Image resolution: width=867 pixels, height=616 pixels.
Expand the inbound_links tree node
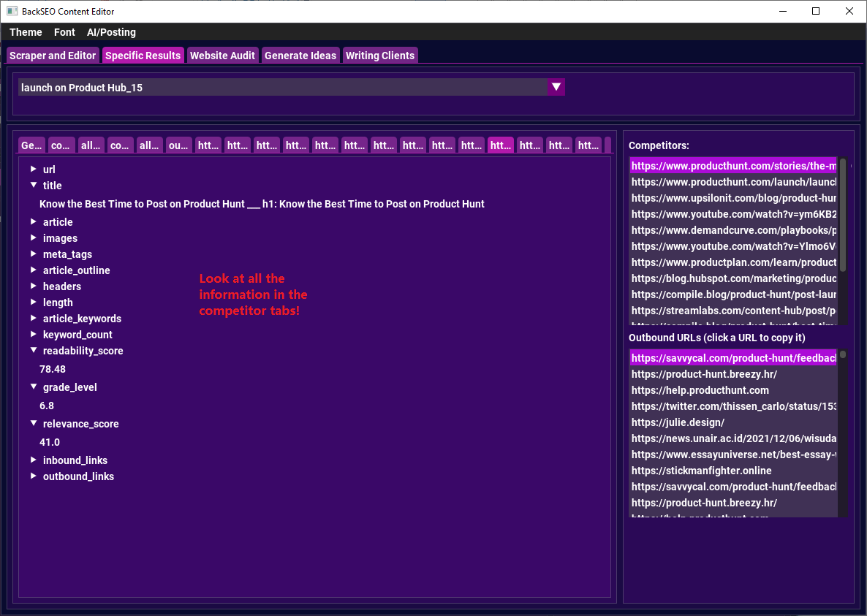tap(34, 460)
